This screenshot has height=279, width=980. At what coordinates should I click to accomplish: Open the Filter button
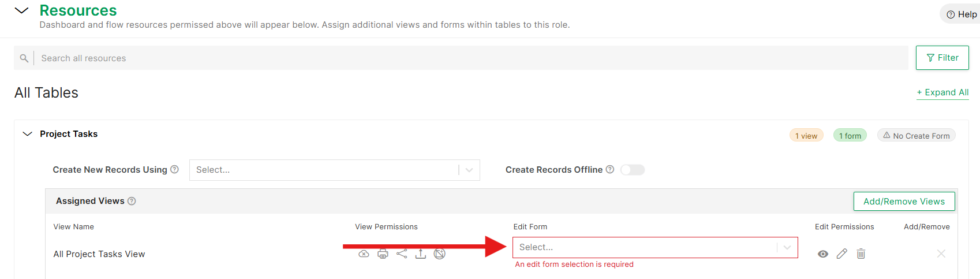942,58
